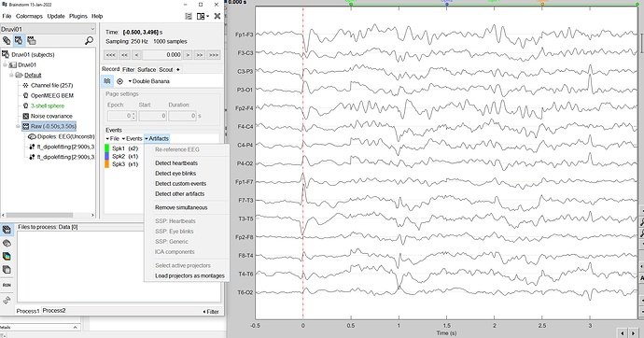This screenshot has height=338, width=644.
Task: Open the Process2 tab
Action: click(x=54, y=311)
